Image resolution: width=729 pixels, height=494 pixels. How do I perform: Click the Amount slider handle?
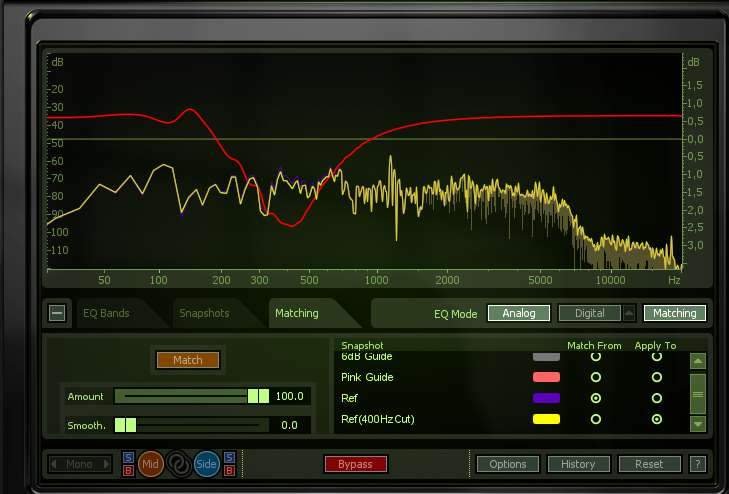258,396
